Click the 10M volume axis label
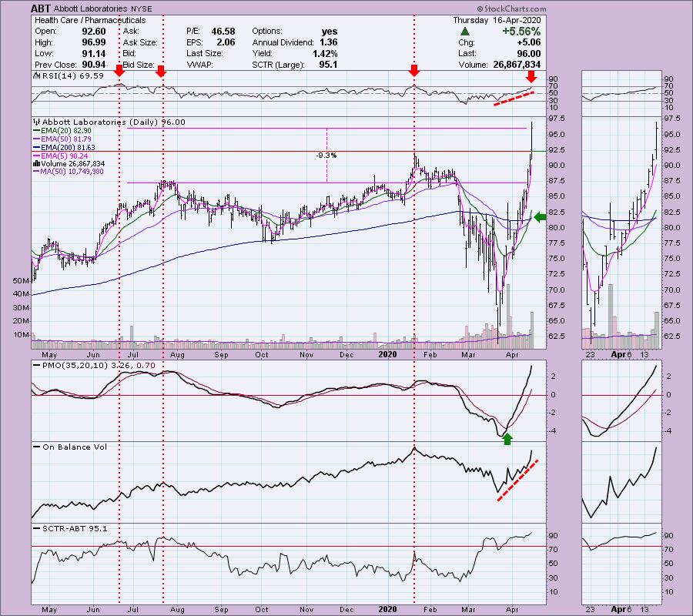The image size is (693, 616). click(x=22, y=334)
